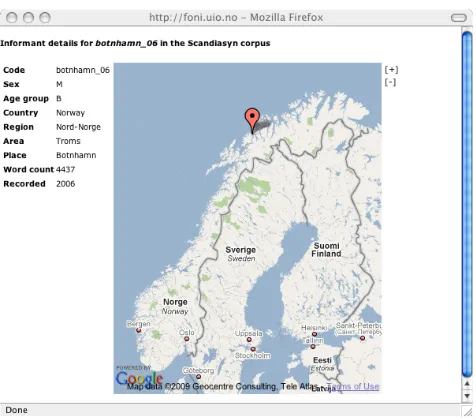
Task: Click the Sankt-Peterburg city marker
Action: [362, 338]
